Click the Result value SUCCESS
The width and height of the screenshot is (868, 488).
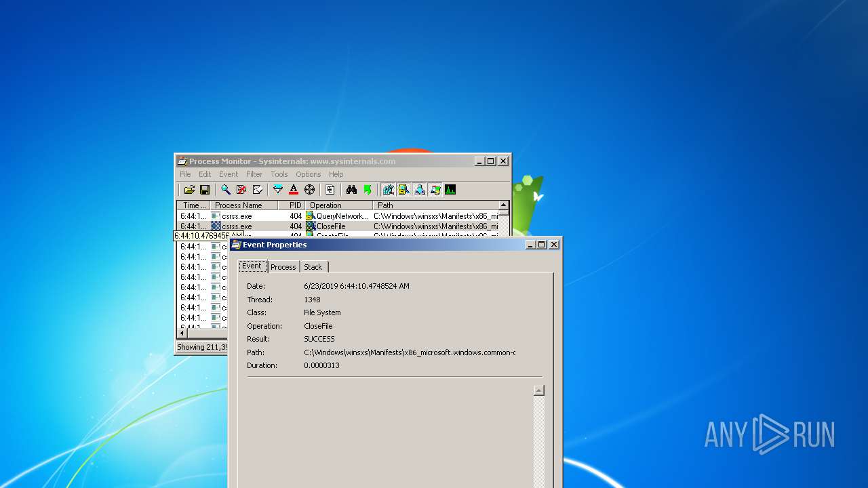point(319,339)
